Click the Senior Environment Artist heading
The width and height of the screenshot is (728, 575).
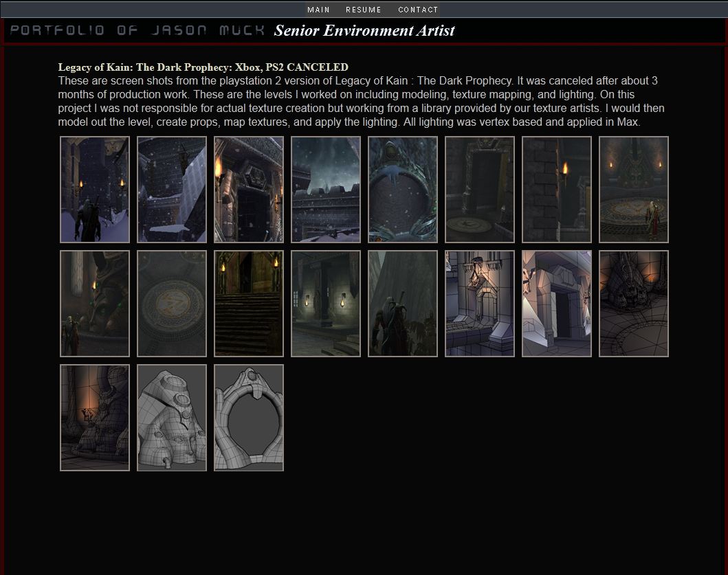pyautogui.click(x=364, y=31)
